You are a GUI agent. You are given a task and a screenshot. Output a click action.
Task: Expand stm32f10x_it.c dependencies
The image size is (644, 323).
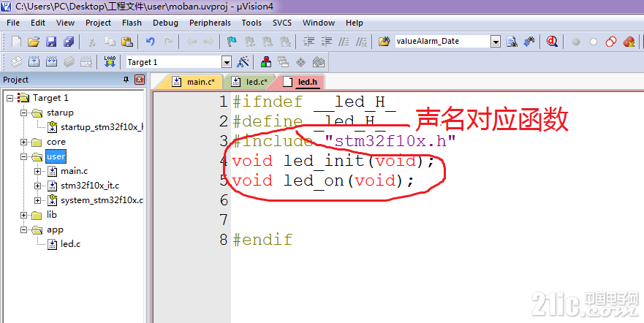38,186
